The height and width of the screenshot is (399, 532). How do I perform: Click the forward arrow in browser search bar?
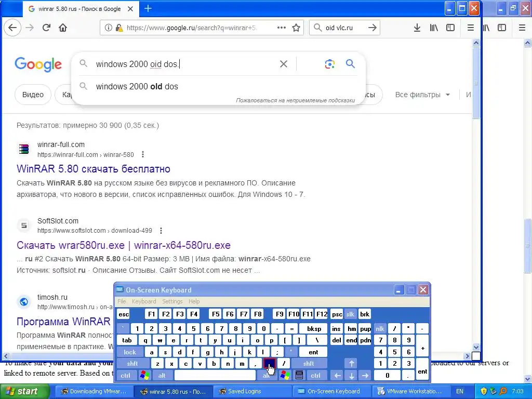click(372, 28)
